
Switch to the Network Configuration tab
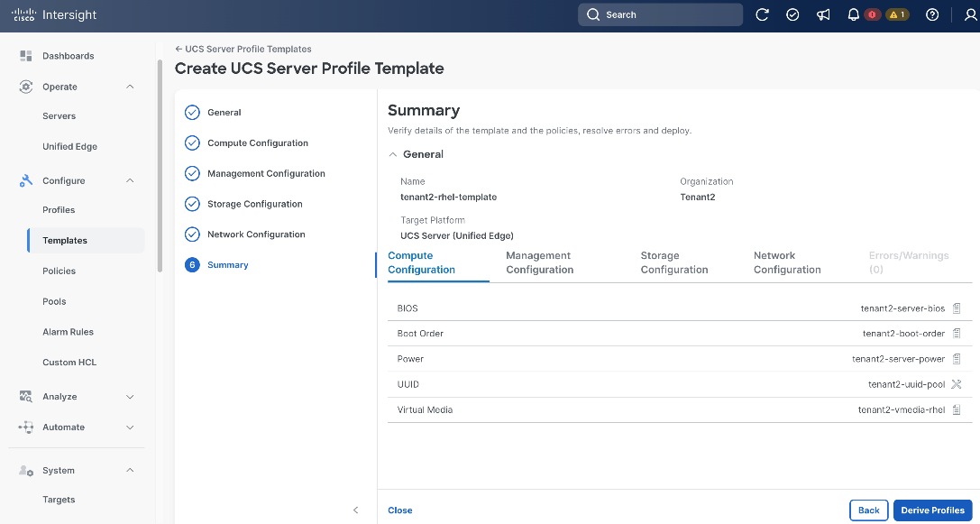coord(787,262)
